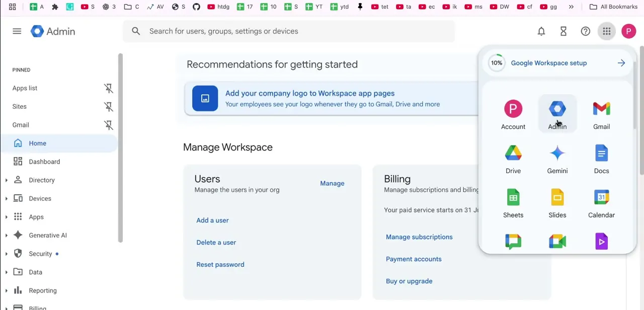This screenshot has width=644, height=310.
Task: Expand the Reporting section
Action: tap(7, 290)
